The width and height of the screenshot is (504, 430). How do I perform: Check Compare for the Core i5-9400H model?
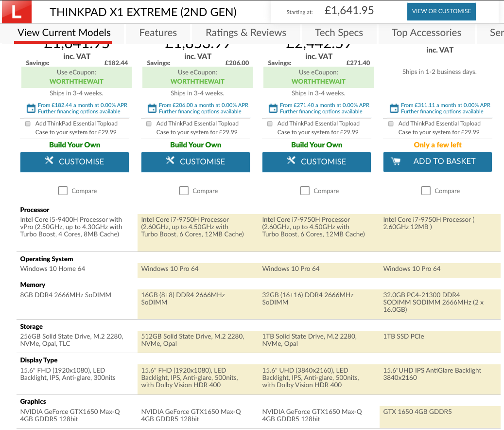pos(63,191)
